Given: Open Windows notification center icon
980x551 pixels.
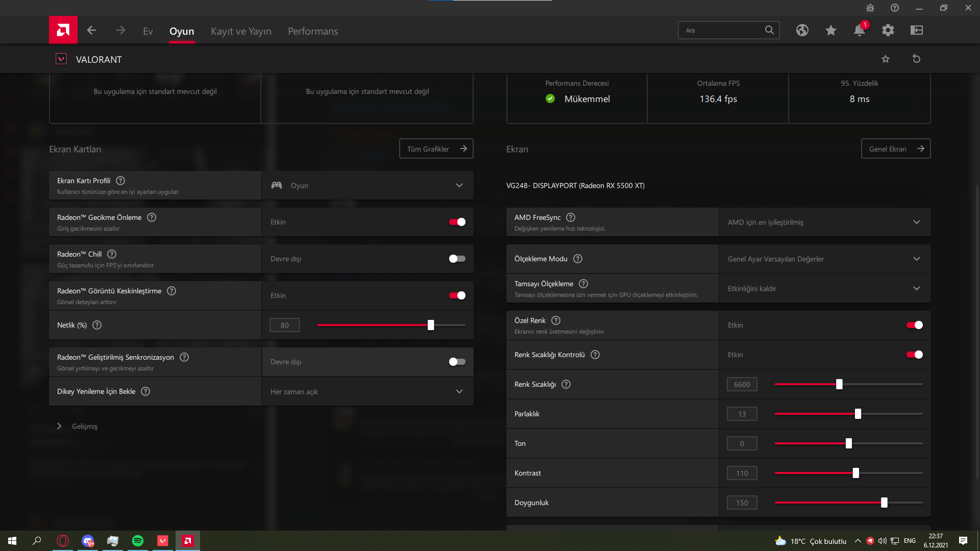Looking at the screenshot, I should point(963,541).
